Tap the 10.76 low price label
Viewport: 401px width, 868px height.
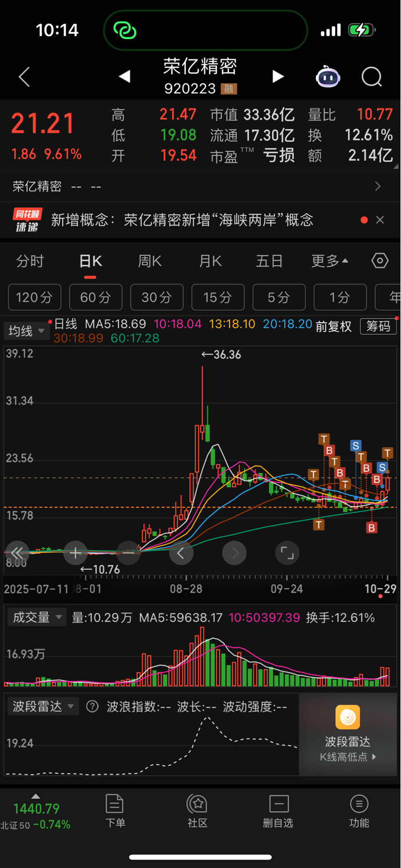pyautogui.click(x=100, y=570)
